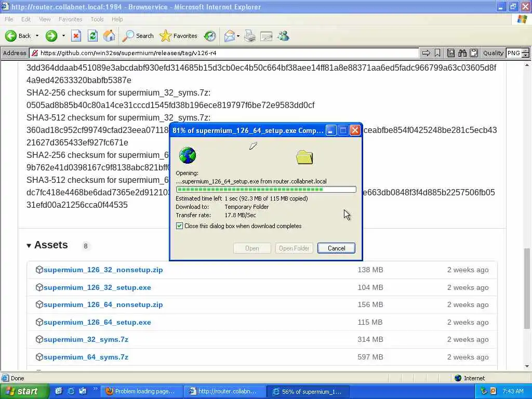The image size is (532, 399).
Task: Download supermium_64_syms.7z
Action: tap(86, 357)
